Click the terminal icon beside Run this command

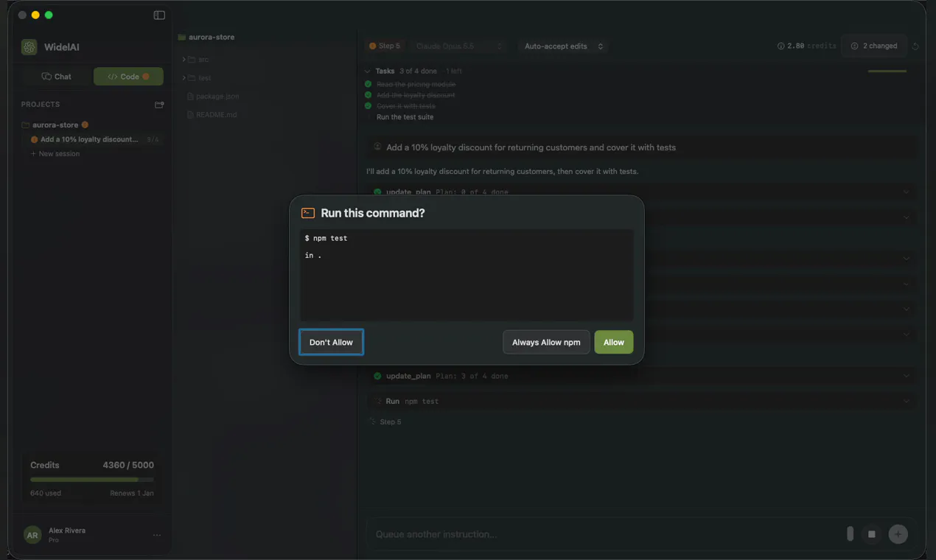[x=308, y=213]
